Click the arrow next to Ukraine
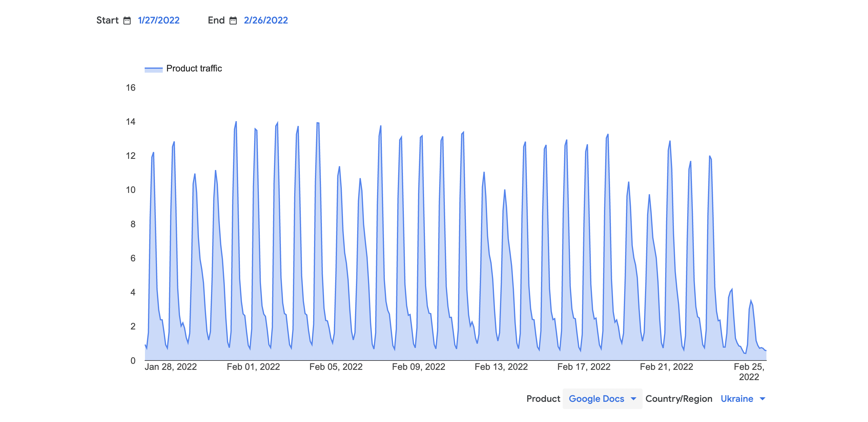The image size is (868, 422). click(763, 399)
